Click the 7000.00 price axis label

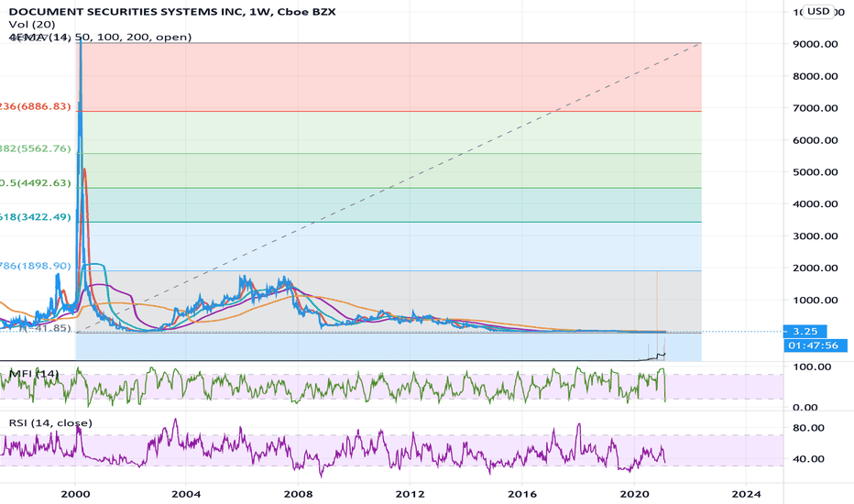pos(816,108)
